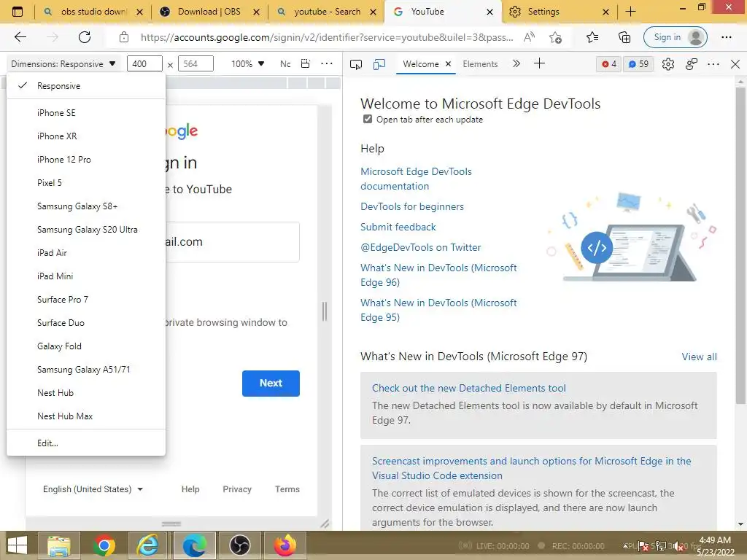Switch to the Elements tab

coord(480,64)
